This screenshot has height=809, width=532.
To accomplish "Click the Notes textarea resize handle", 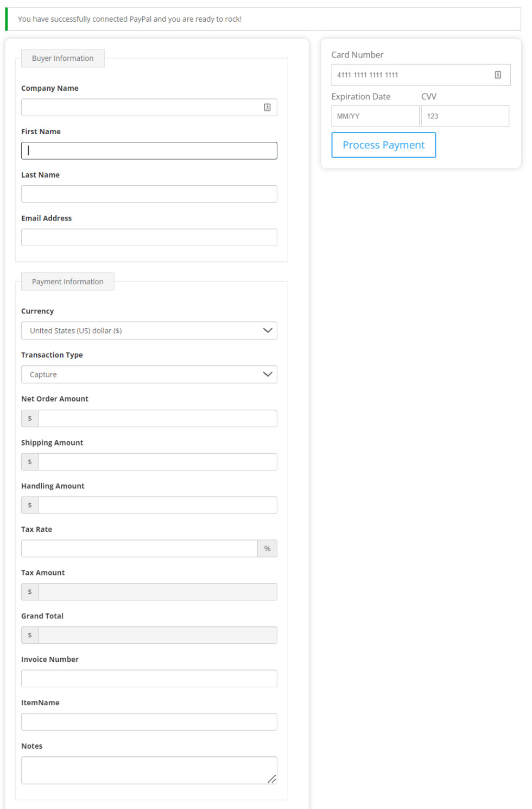I will point(272,779).
